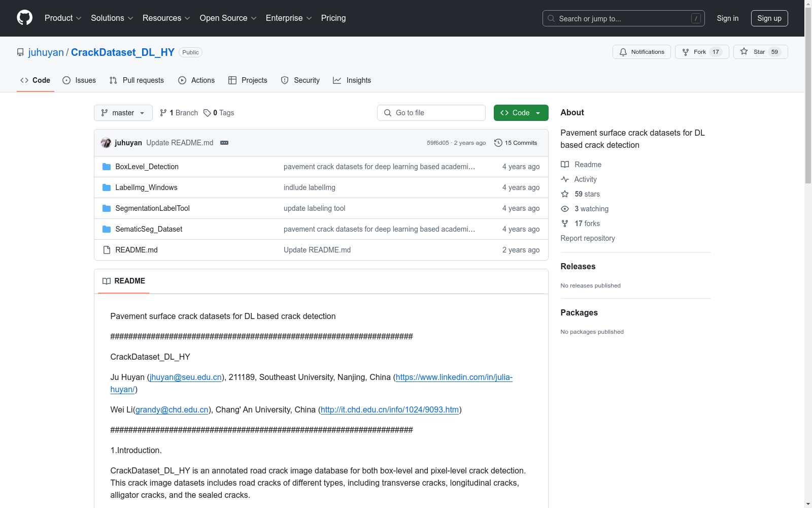Click the Packages heading link
Image resolution: width=812 pixels, height=508 pixels.
coord(579,312)
